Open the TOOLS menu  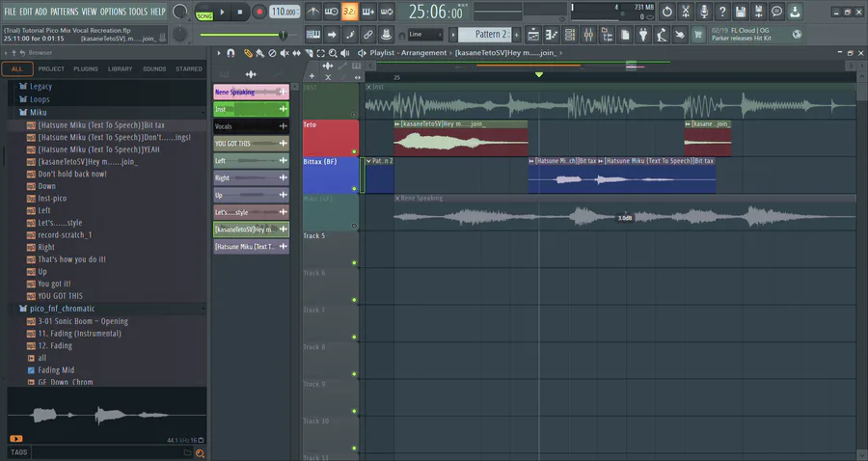[x=138, y=11]
